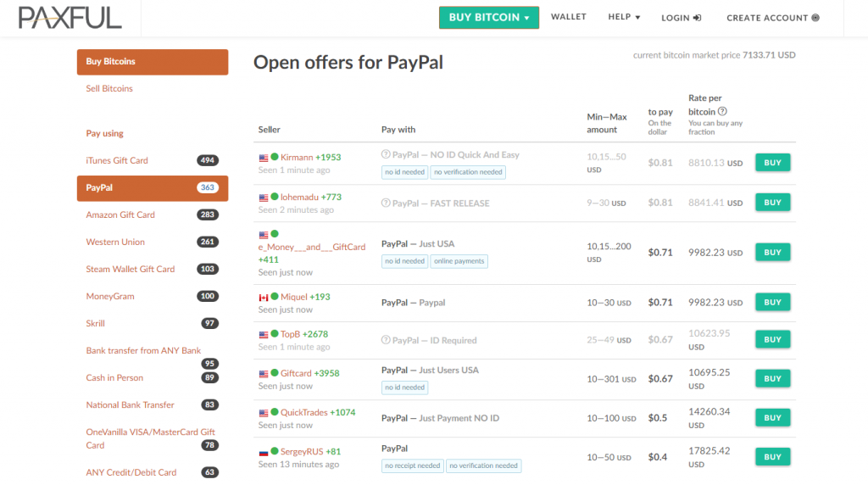
Task: Open the Wallet page
Action: point(569,17)
